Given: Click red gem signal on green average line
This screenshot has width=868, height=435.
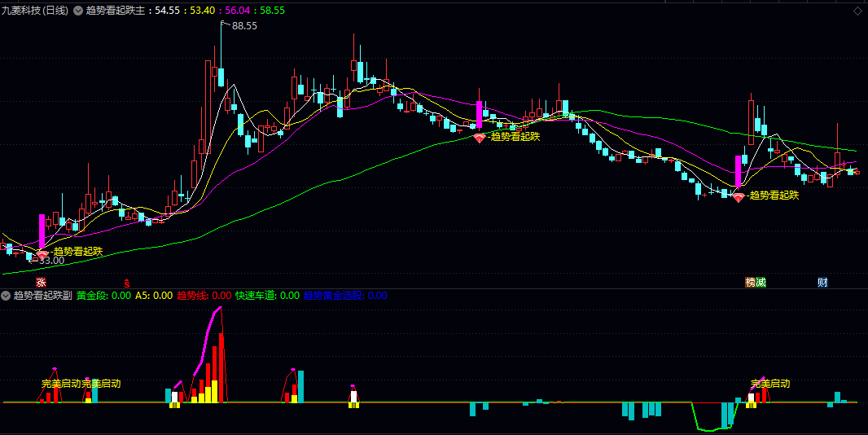Looking at the screenshot, I should click(x=480, y=138).
